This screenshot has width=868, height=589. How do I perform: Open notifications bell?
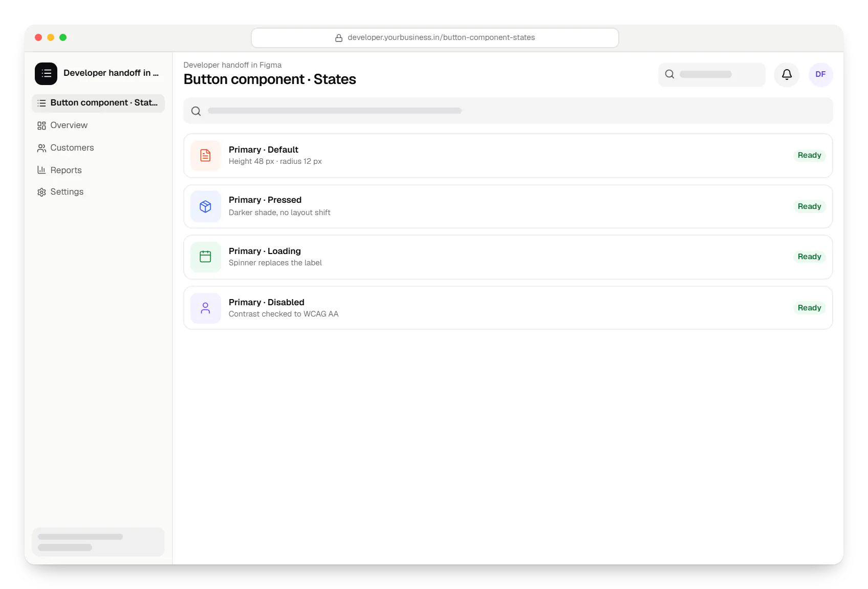click(787, 75)
